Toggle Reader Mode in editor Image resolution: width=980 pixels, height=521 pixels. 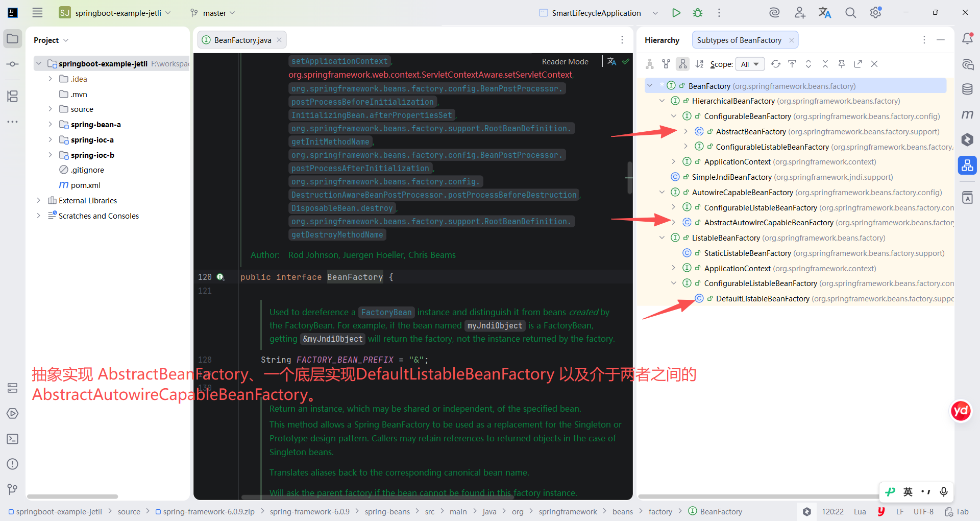[565, 61]
